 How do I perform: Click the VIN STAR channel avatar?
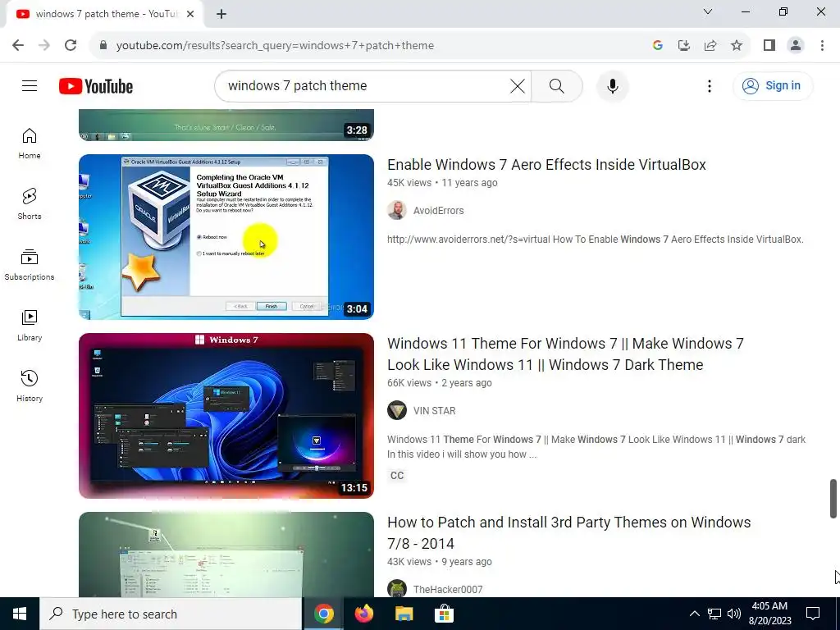click(397, 411)
